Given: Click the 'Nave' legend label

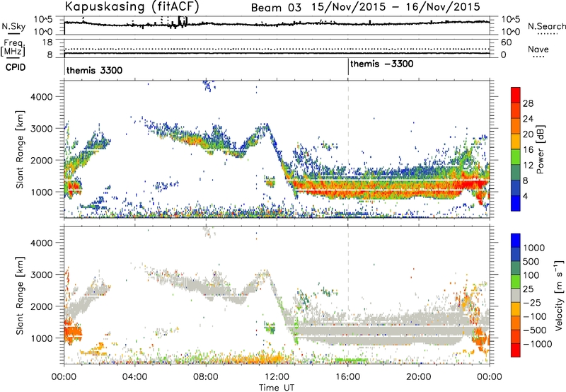Looking at the screenshot, I should (538, 50).
